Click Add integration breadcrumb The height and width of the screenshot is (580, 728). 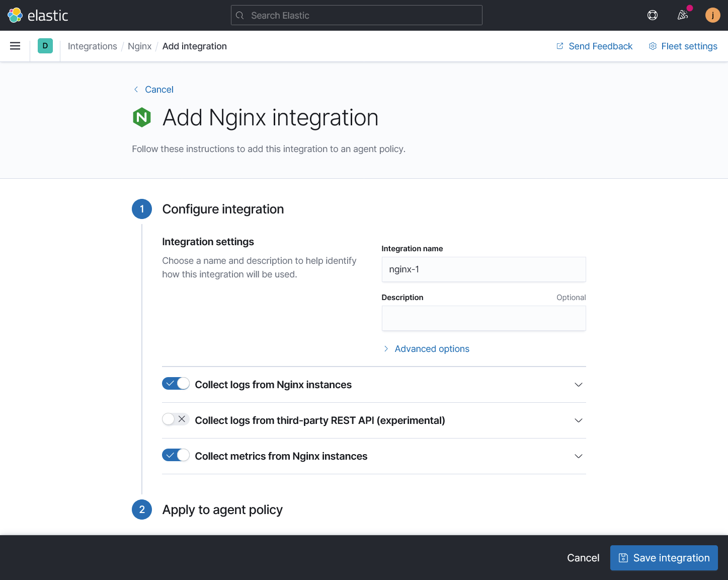tap(194, 46)
